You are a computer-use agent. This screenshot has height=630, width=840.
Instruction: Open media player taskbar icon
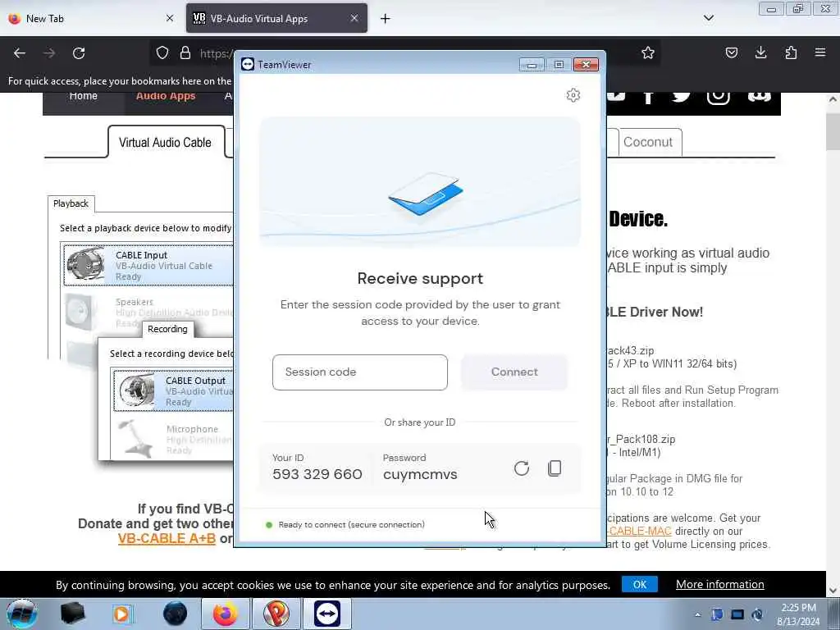point(123,614)
